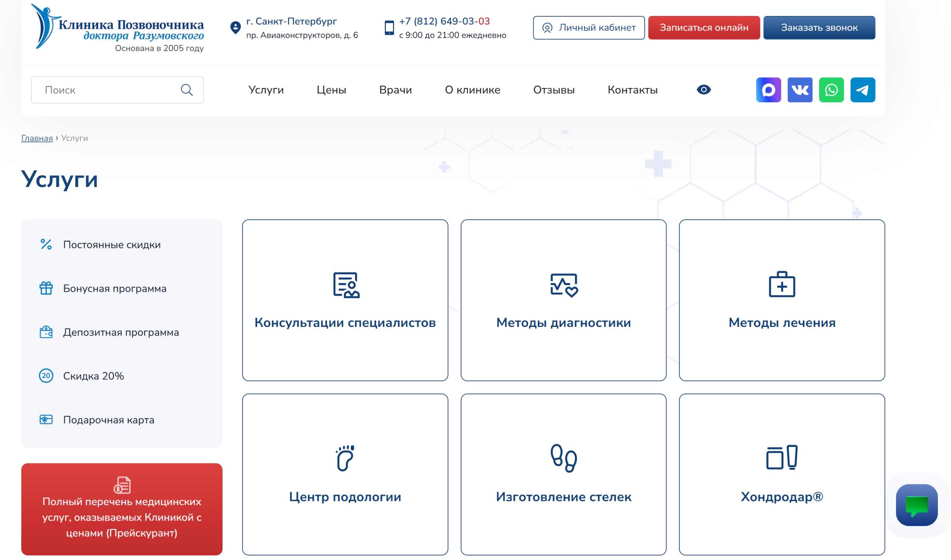Open Личный кабинет
Image resolution: width=951 pixels, height=560 pixels.
coord(588,27)
